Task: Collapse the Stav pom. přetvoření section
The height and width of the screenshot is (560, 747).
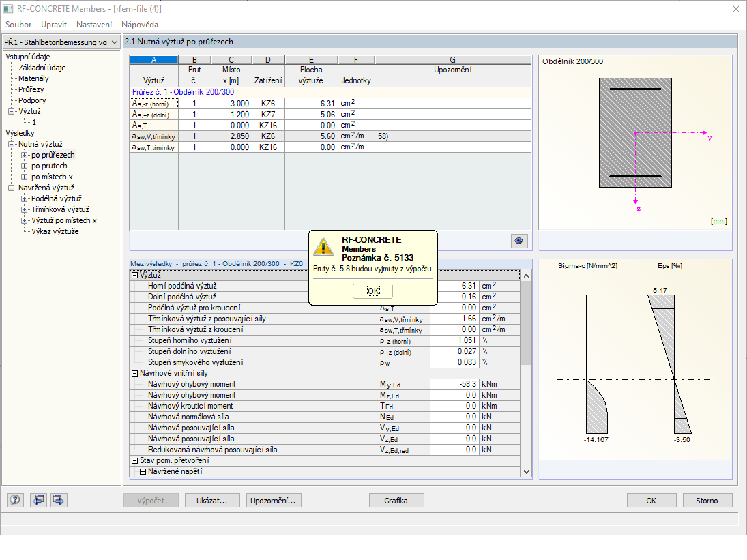Action: click(135, 460)
